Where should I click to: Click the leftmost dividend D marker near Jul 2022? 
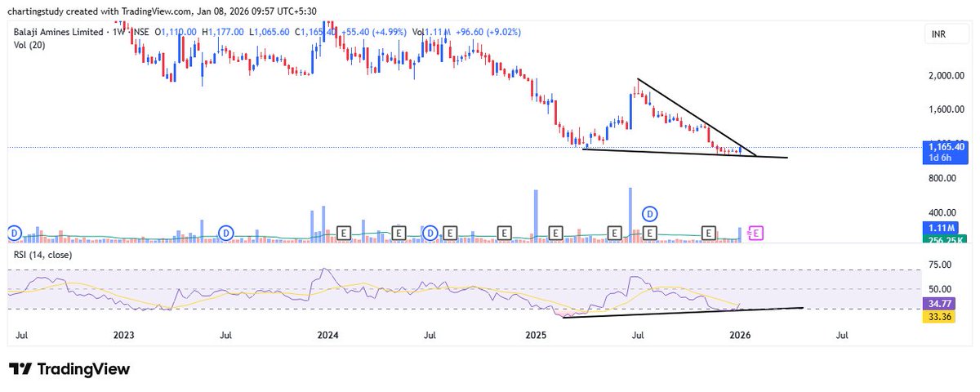coord(14,234)
